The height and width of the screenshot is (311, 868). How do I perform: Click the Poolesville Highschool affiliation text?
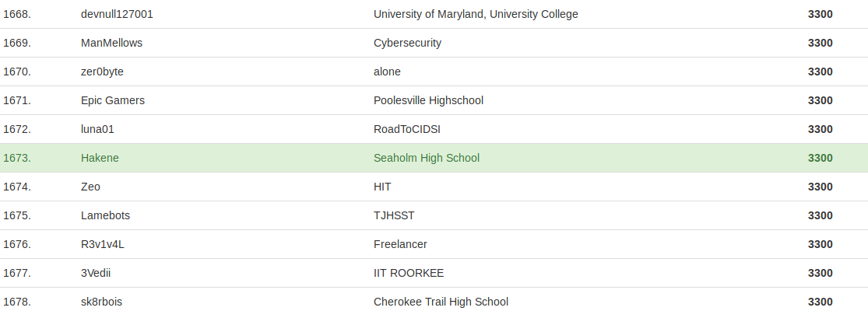tap(428, 100)
